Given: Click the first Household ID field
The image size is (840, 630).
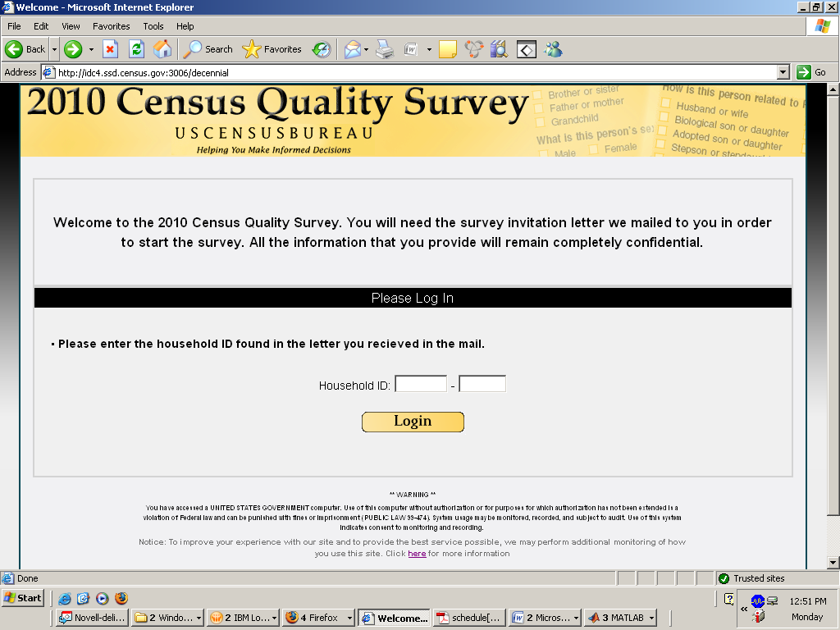Looking at the screenshot, I should coord(421,384).
